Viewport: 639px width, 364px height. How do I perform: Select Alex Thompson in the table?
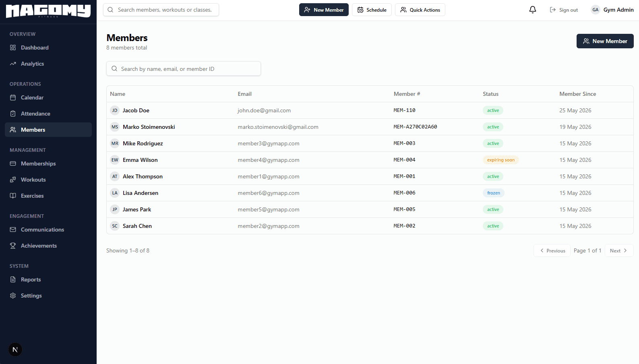point(370,176)
